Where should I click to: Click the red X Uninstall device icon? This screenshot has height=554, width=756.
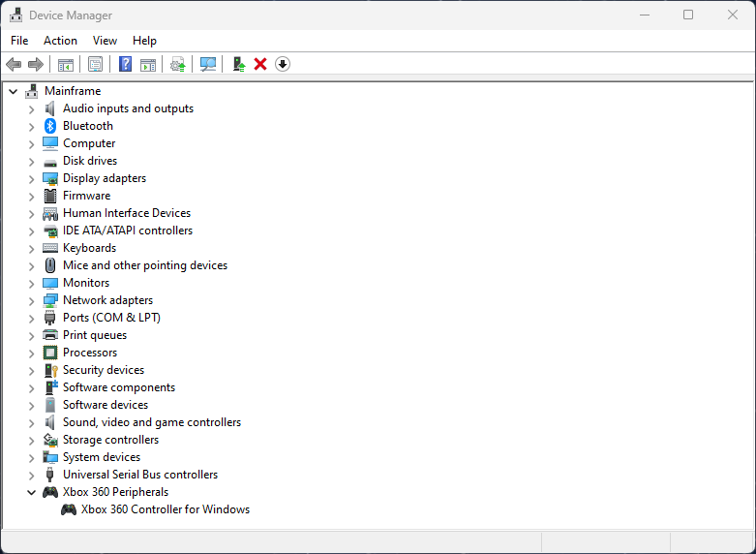(x=260, y=64)
